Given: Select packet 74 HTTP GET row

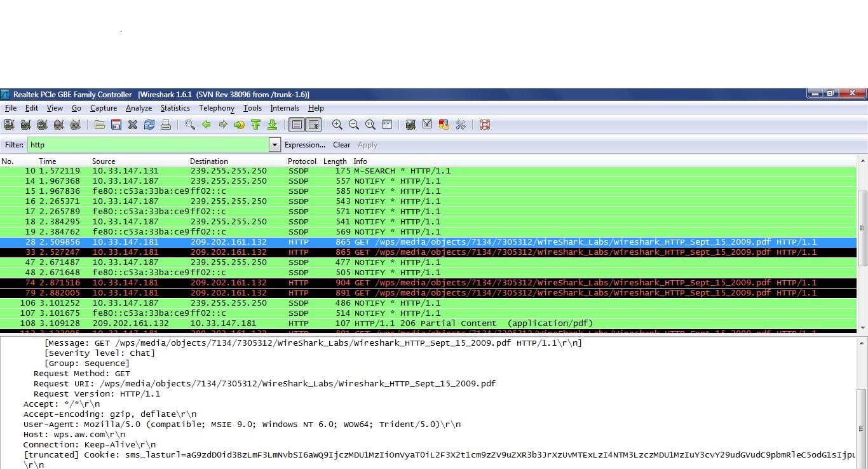Looking at the screenshot, I should point(429,283).
